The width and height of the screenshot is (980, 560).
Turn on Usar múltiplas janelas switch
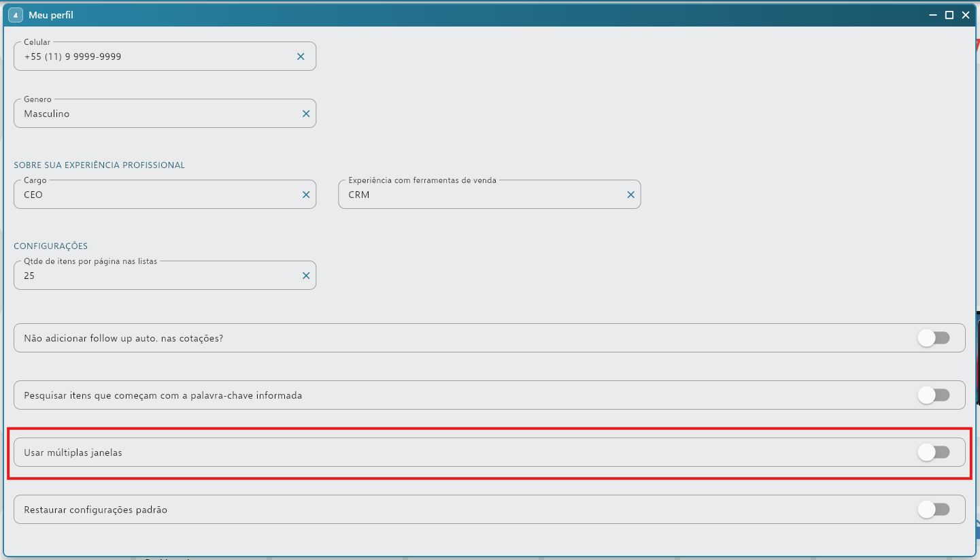pos(934,452)
